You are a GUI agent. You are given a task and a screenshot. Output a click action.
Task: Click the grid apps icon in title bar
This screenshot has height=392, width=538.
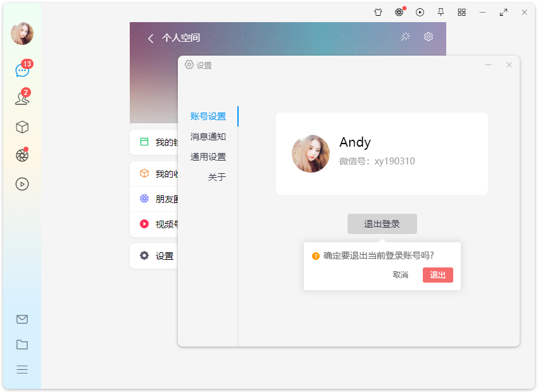pyautogui.click(x=461, y=12)
